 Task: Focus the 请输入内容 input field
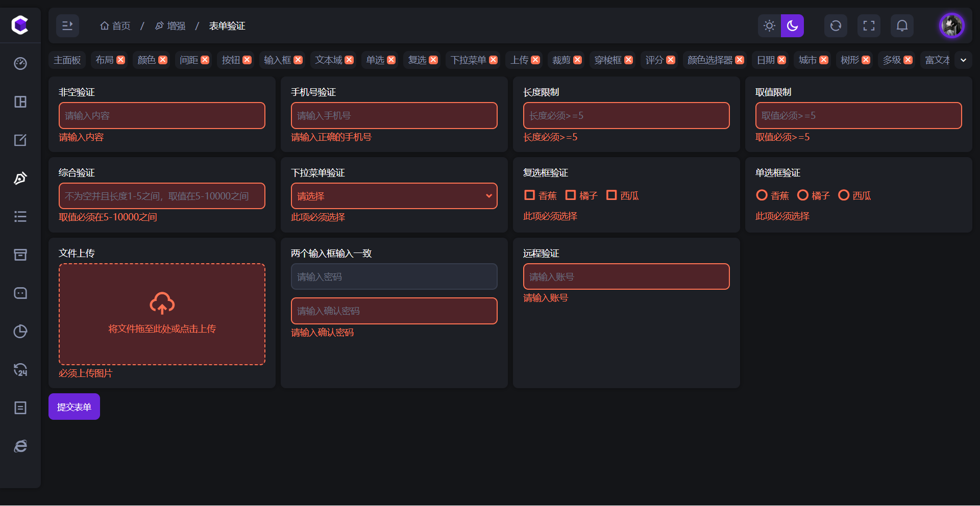click(162, 115)
